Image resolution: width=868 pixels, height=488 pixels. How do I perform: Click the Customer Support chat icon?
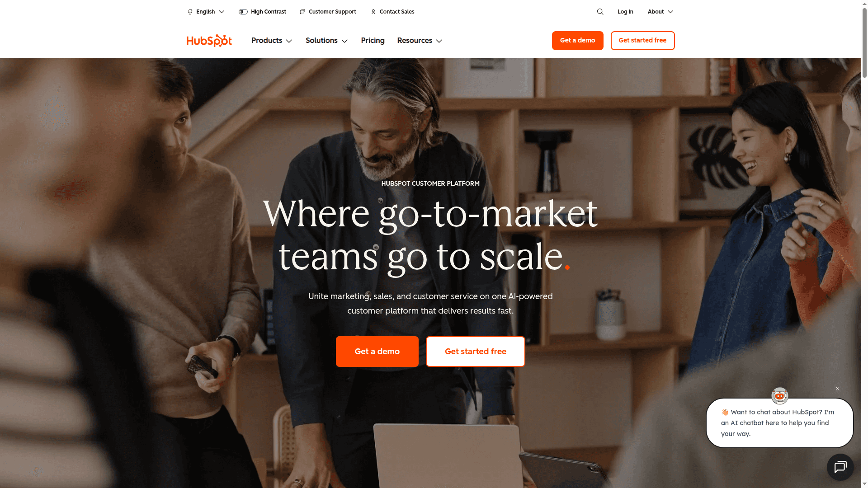(302, 12)
